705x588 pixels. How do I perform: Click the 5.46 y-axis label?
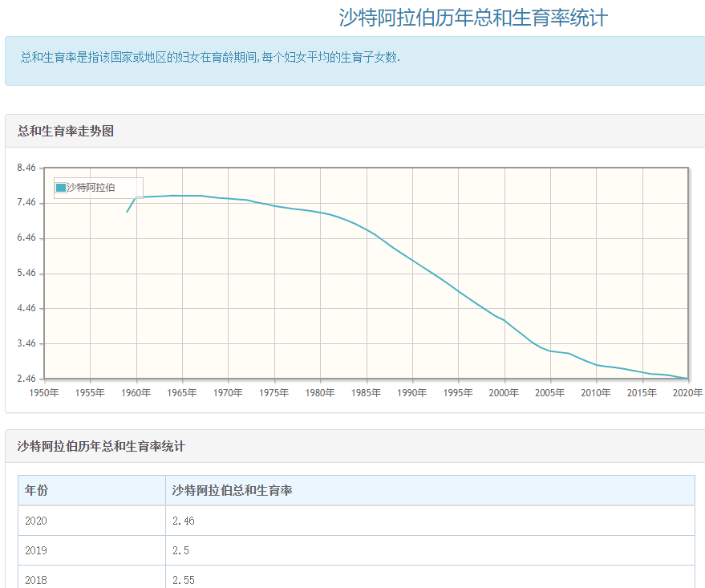pos(26,274)
